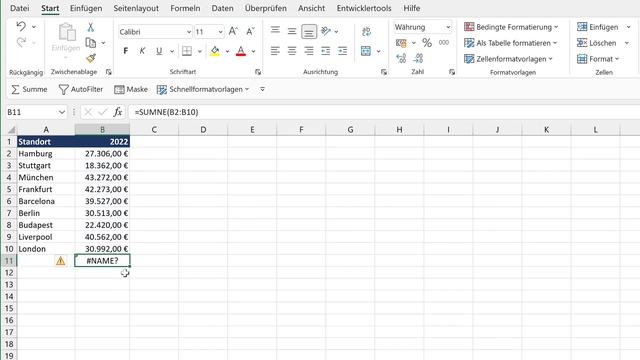Open Schriftart dialog launcher
This screenshot has width=640, height=360.
pos(258,72)
